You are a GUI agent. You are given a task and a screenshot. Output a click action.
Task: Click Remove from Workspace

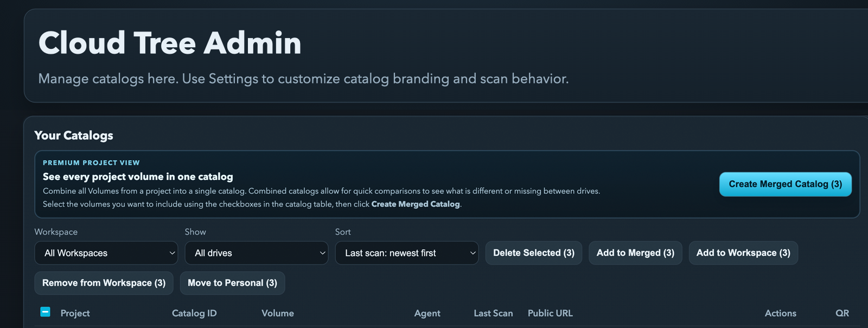pyautogui.click(x=104, y=282)
